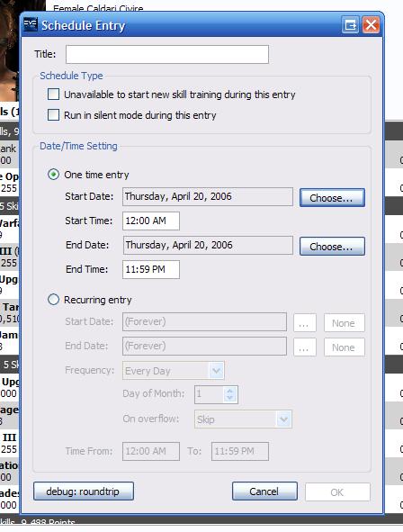Focus the Title text field
This screenshot has width=403, height=532.
click(167, 54)
